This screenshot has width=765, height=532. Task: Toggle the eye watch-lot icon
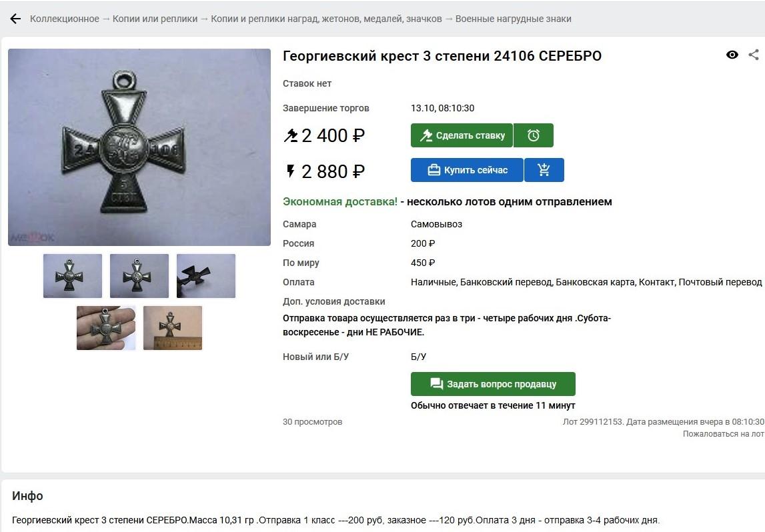pos(732,55)
